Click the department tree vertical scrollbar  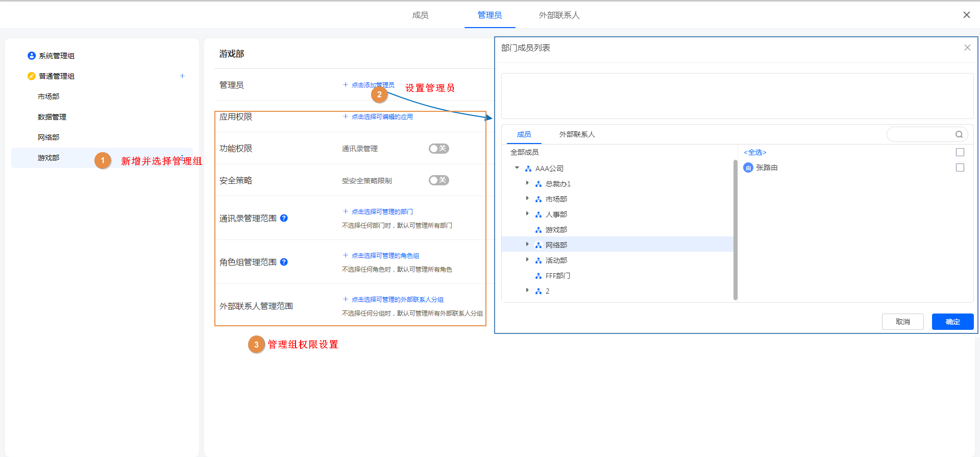(x=736, y=230)
